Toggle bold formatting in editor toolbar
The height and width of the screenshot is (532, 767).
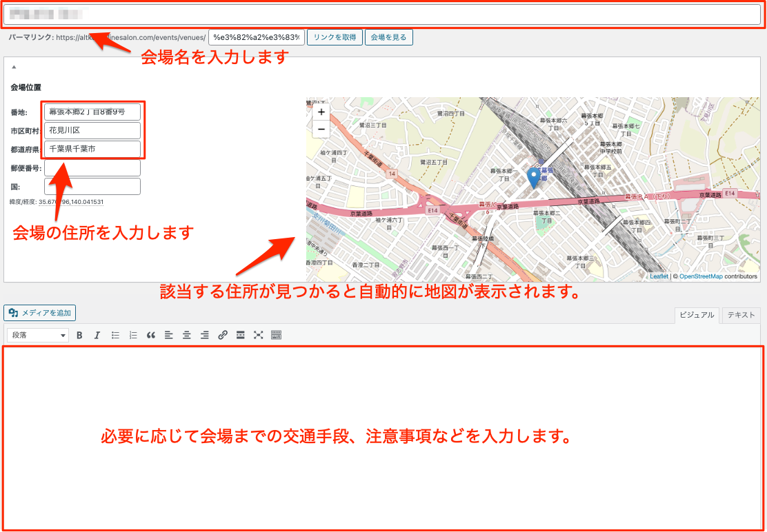(x=79, y=336)
